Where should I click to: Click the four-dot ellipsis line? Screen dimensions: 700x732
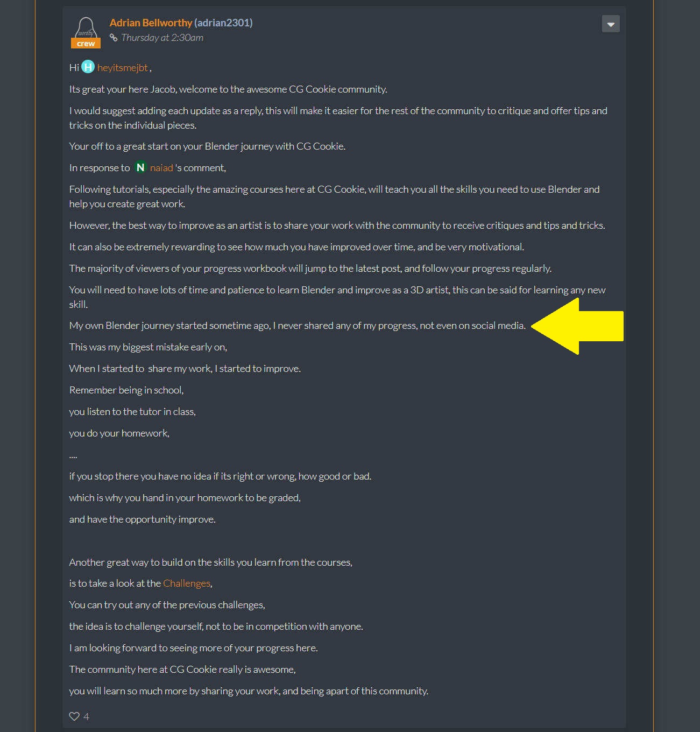[x=73, y=456]
